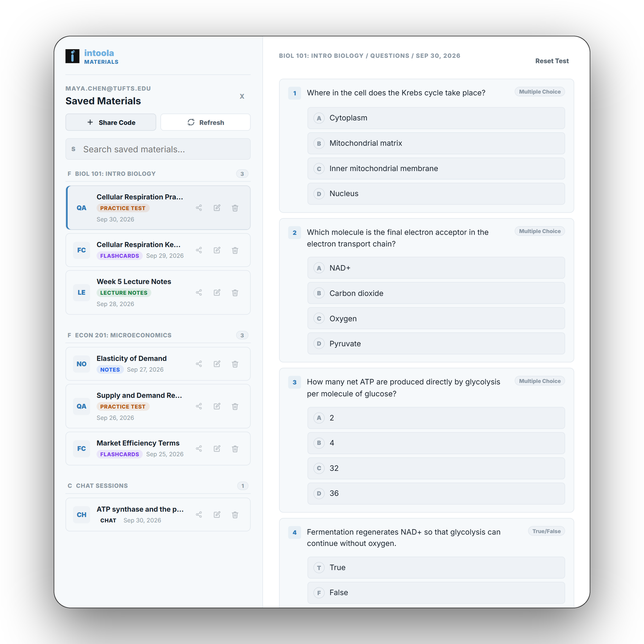Edit the Elasticity of Demand notes
Viewport: 644px width, 644px height.
pos(217,364)
